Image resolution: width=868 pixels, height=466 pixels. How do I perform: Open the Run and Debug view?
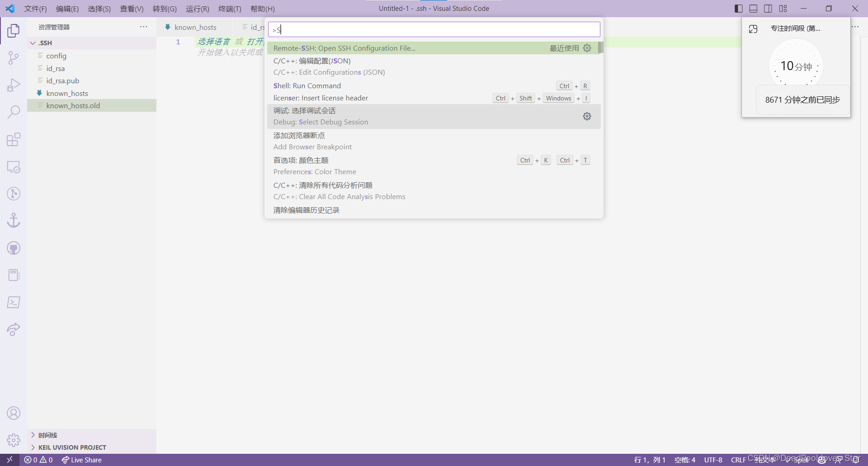pos(14,85)
